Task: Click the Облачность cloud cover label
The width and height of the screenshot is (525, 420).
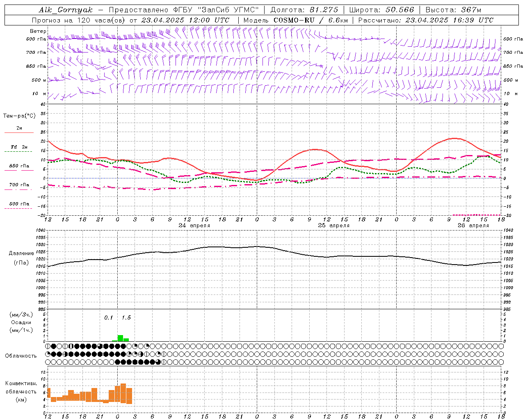Action: pyautogui.click(x=21, y=356)
